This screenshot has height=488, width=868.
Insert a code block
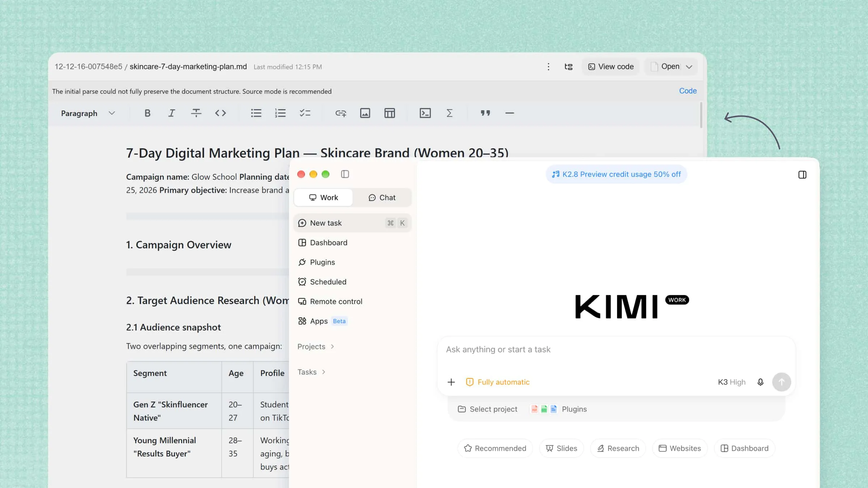[425, 113]
